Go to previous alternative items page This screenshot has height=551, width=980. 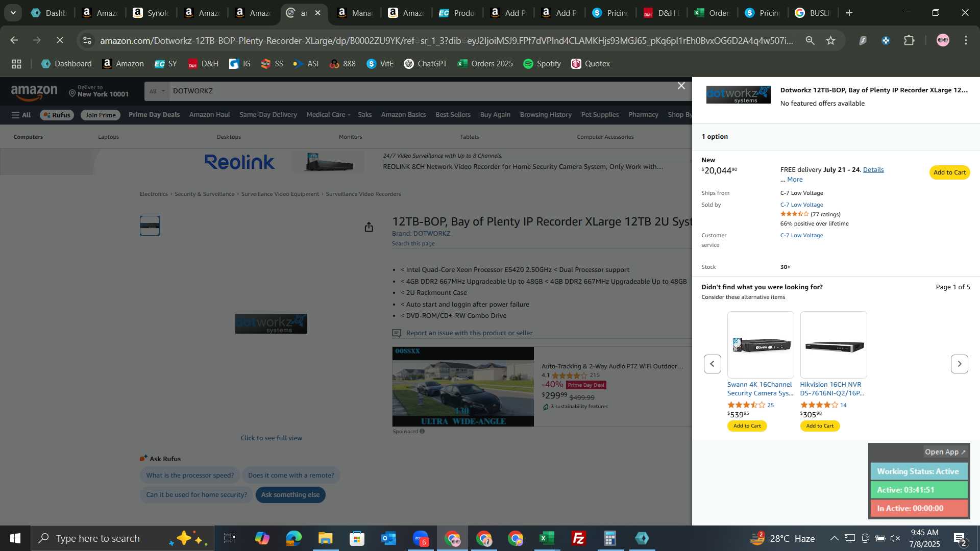(712, 364)
